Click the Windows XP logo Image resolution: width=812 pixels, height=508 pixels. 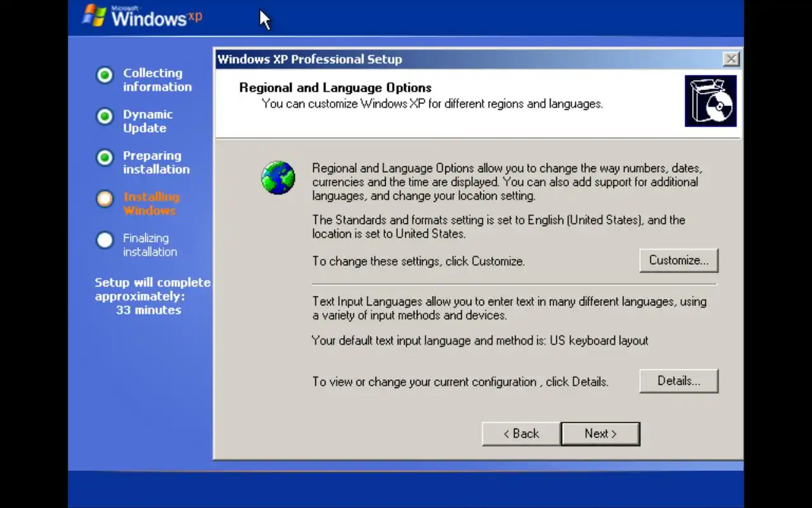[x=142, y=17]
